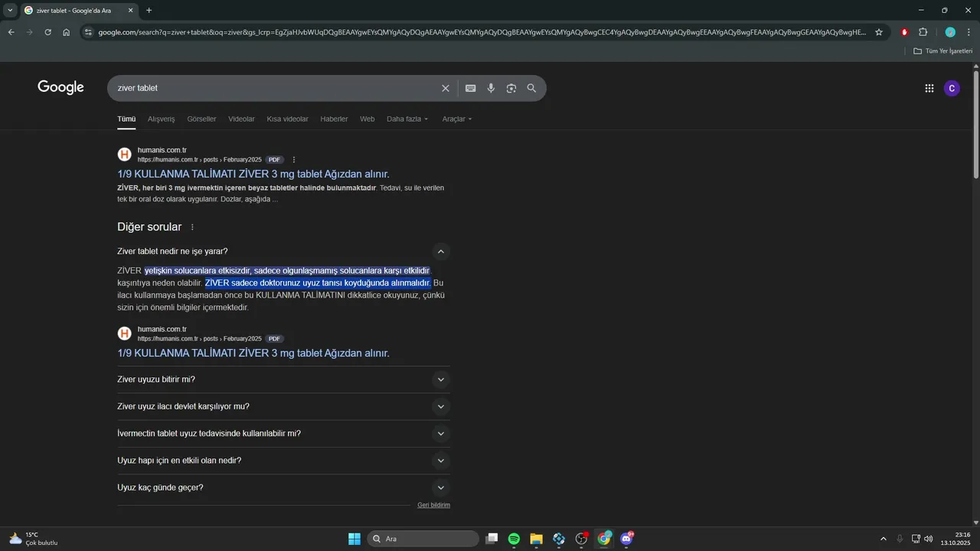Bookmark this page with star icon
The height and width of the screenshot is (551, 980).
[x=879, y=32]
